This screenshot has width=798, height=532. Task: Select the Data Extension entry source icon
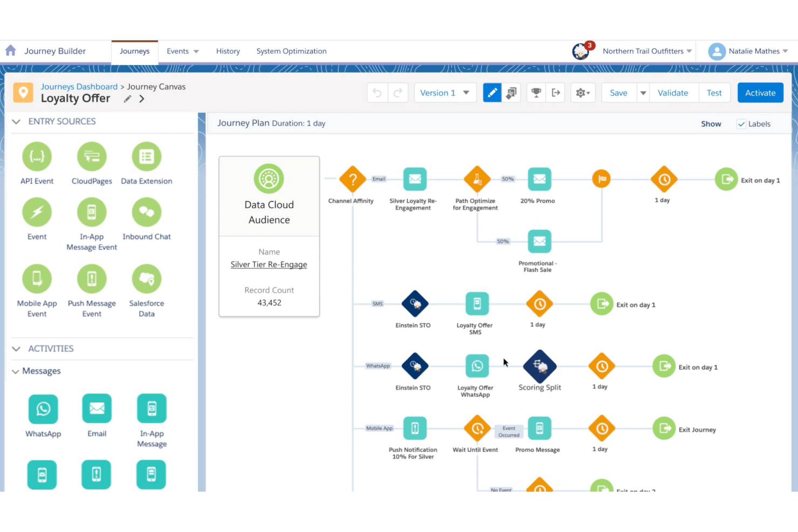[147, 156]
